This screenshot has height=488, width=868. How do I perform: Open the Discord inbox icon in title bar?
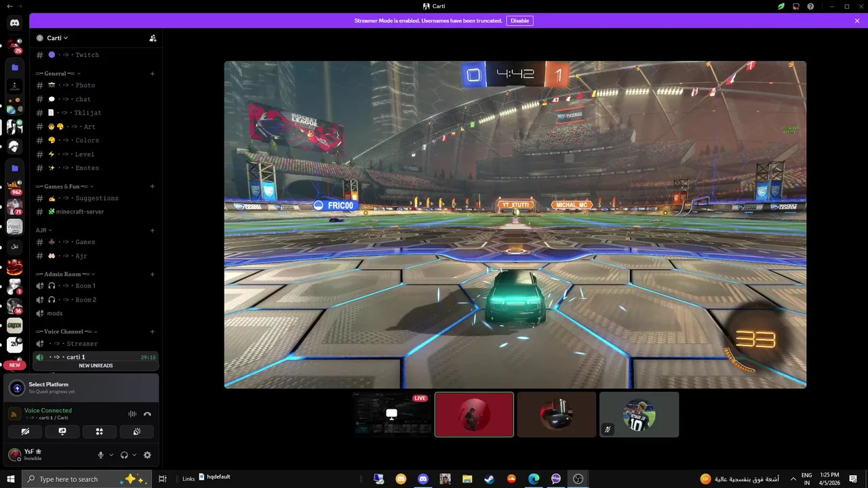pos(797,6)
